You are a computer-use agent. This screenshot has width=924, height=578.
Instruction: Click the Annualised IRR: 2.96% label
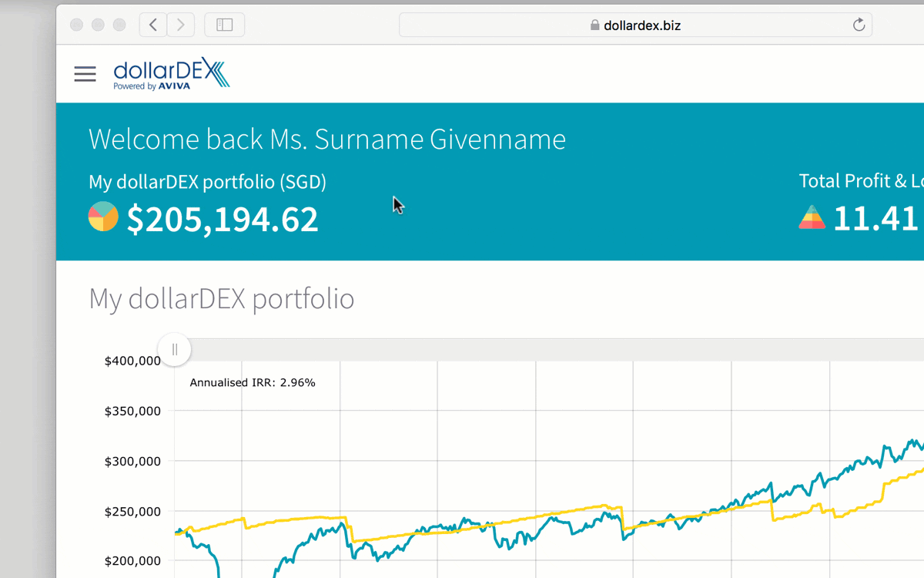click(253, 382)
